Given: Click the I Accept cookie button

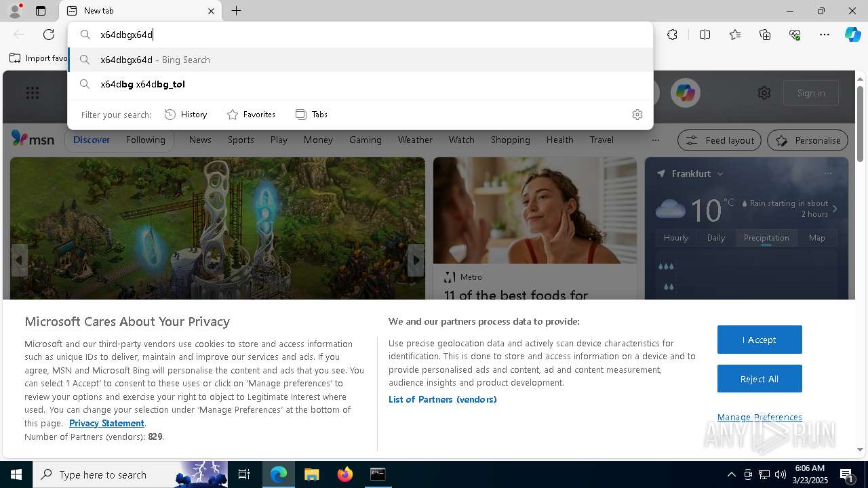Looking at the screenshot, I should [759, 340].
